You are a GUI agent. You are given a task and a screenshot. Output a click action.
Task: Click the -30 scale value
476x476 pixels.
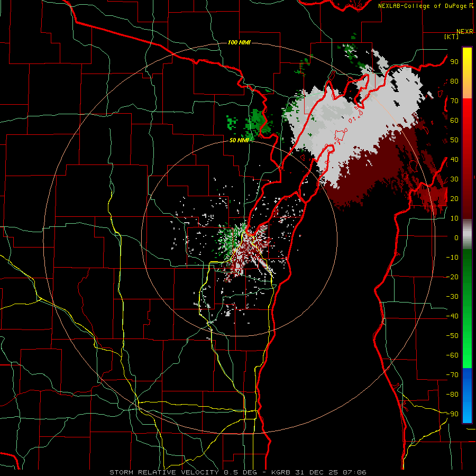[x=452, y=297]
